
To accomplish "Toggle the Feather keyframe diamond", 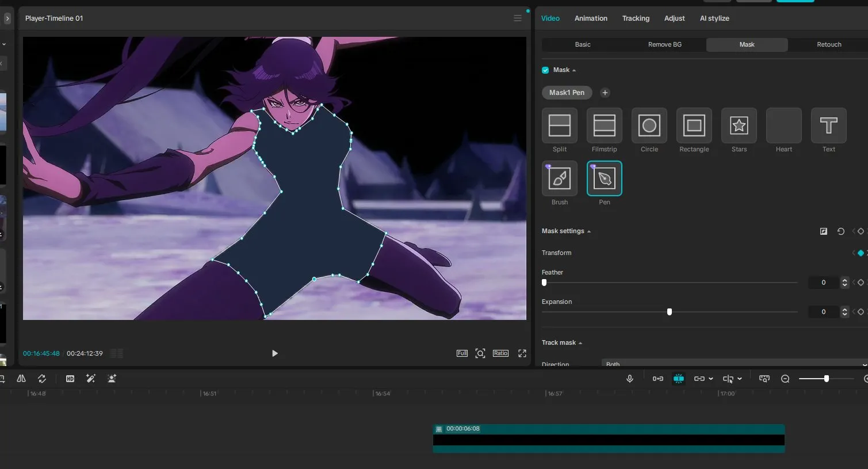I will (x=861, y=283).
